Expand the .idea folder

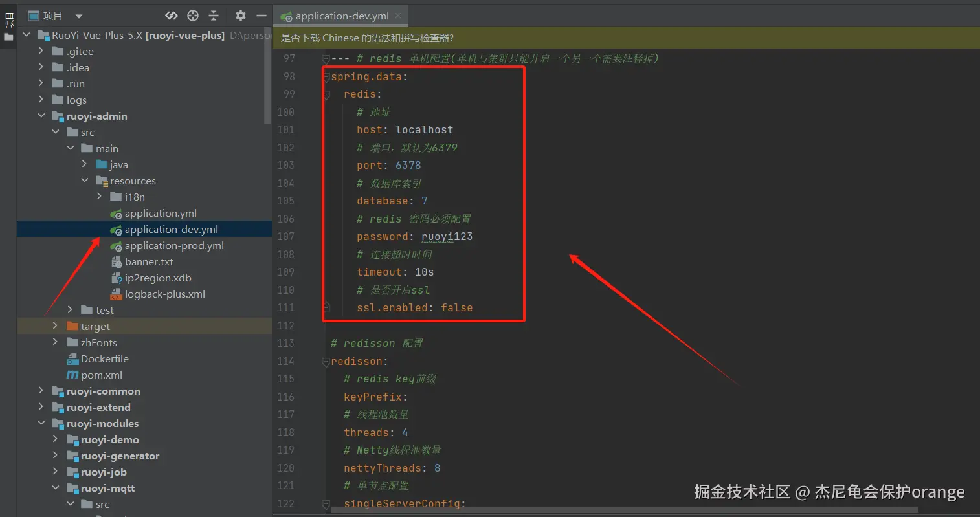click(41, 67)
